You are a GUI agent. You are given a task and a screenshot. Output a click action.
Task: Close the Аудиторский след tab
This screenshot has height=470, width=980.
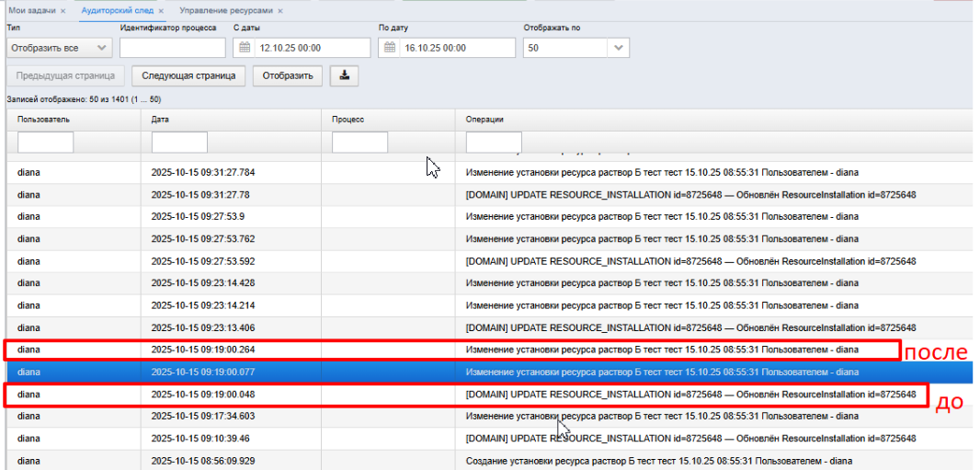click(161, 11)
